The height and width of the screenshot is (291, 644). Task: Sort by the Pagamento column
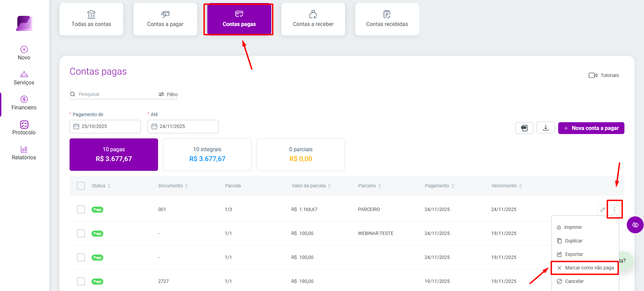coord(440,186)
